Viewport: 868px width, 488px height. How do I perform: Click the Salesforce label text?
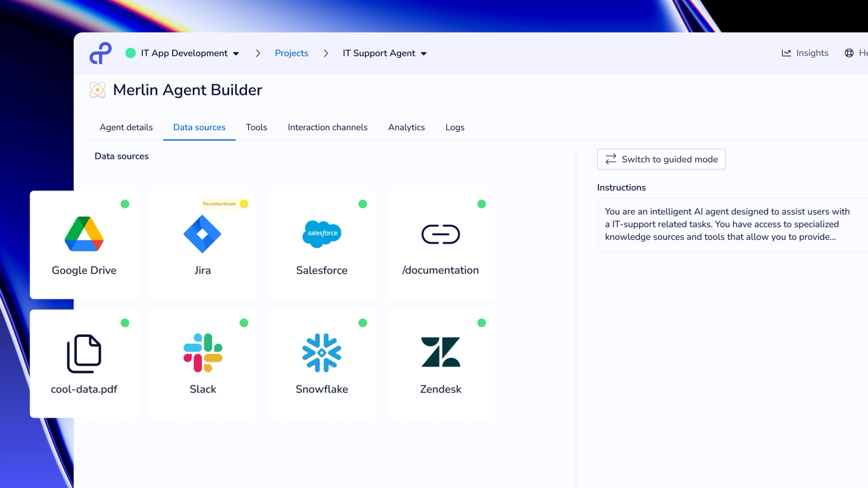point(321,270)
